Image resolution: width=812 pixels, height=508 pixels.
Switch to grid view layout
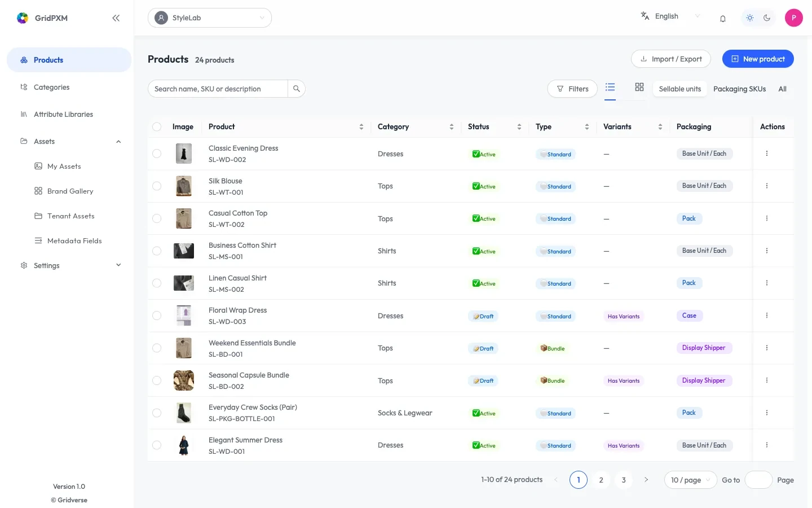click(x=639, y=87)
